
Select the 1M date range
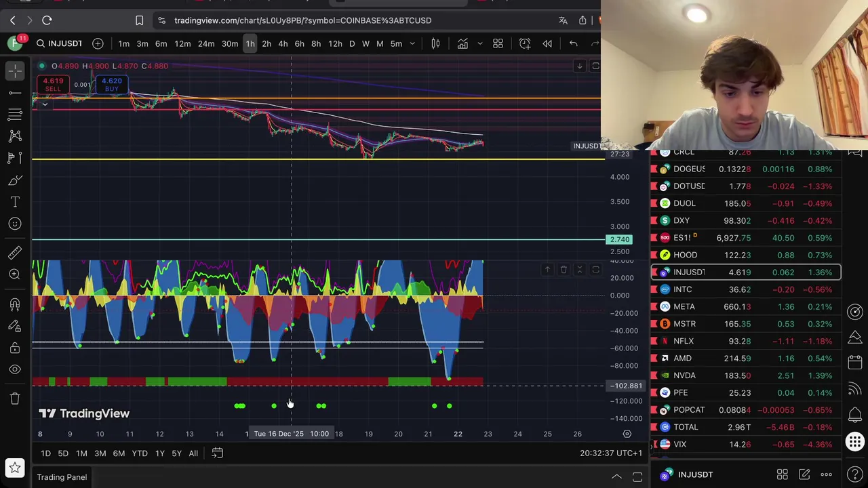[x=81, y=453]
